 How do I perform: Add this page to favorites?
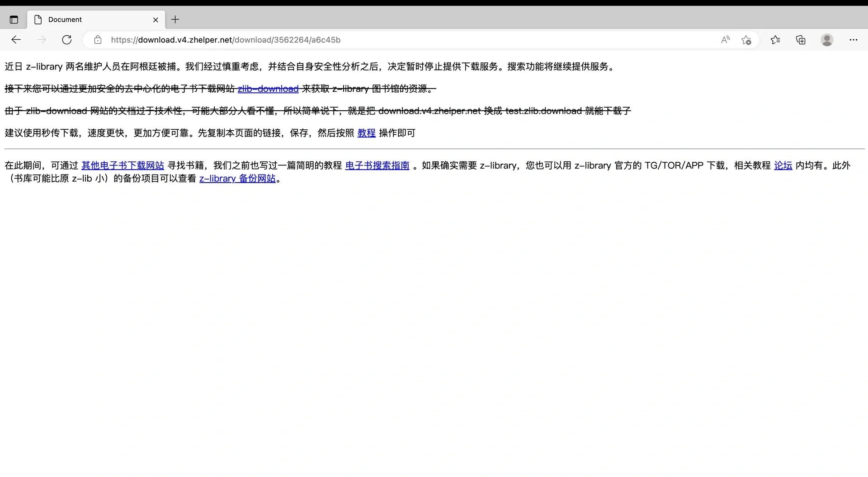click(746, 40)
